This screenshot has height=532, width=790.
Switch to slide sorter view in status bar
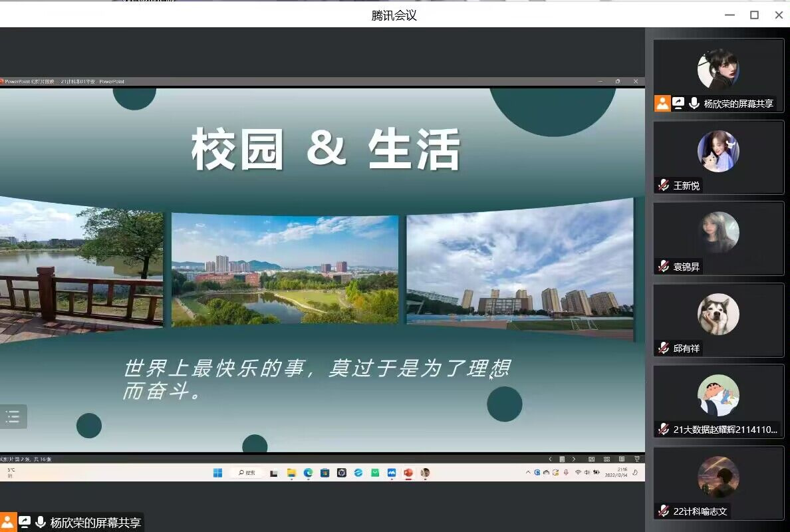(x=606, y=459)
